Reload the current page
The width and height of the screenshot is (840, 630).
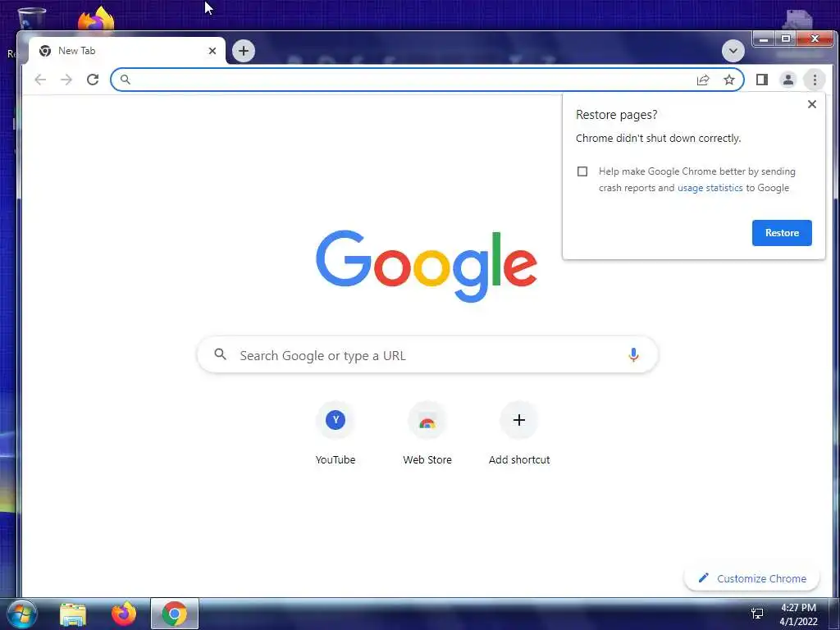[93, 80]
